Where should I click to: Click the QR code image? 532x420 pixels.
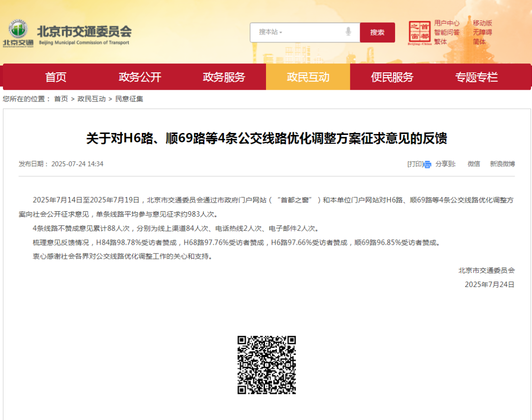[266, 365]
